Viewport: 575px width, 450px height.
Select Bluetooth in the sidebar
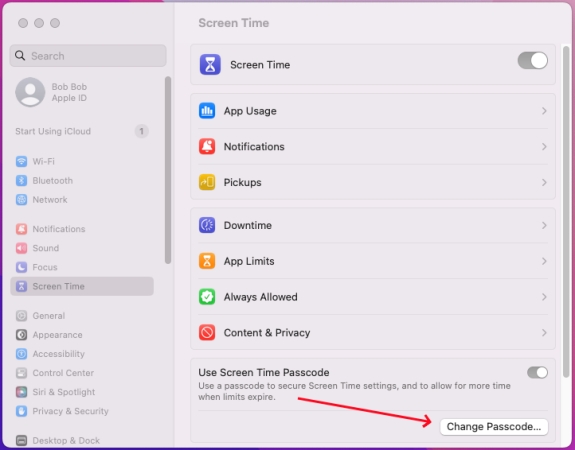click(82, 180)
